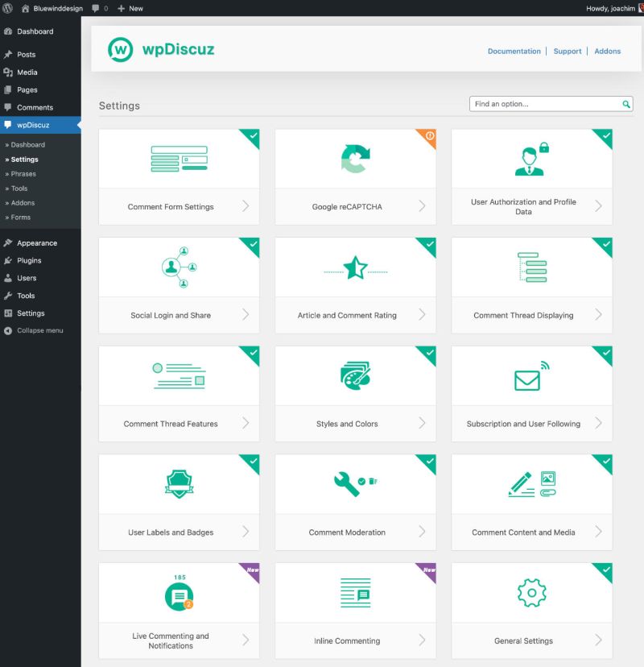The width and height of the screenshot is (644, 667).
Task: Open Google reCAPTCHA settings
Action: pos(355,159)
